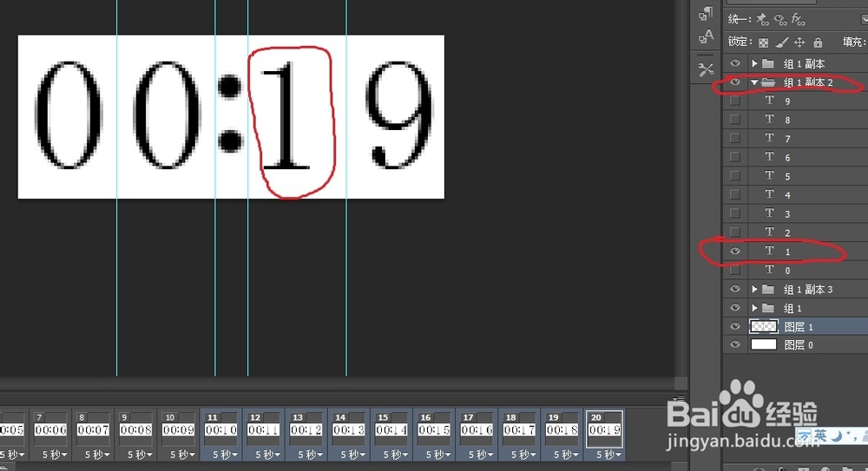
Task: Show text layer 2 visibility box
Action: tap(735, 232)
